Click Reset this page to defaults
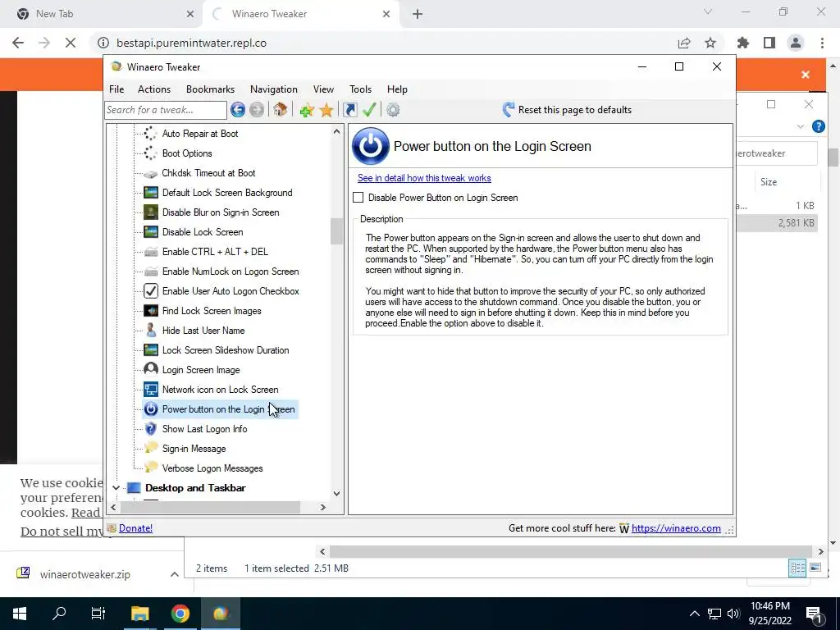The image size is (840, 630). pos(567,110)
